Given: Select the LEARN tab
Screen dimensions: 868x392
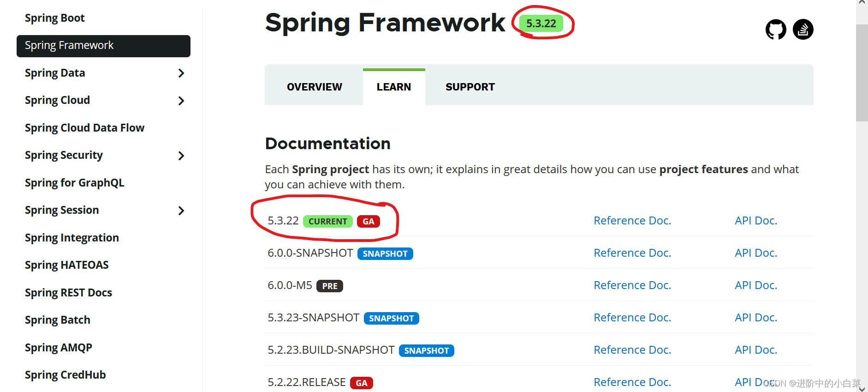Looking at the screenshot, I should tap(394, 87).
